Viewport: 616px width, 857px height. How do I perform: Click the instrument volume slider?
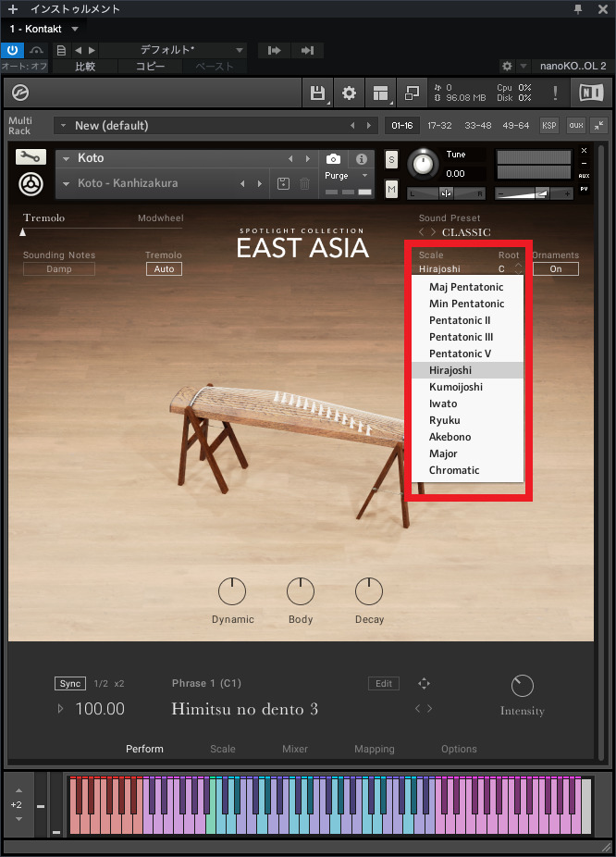[x=534, y=193]
